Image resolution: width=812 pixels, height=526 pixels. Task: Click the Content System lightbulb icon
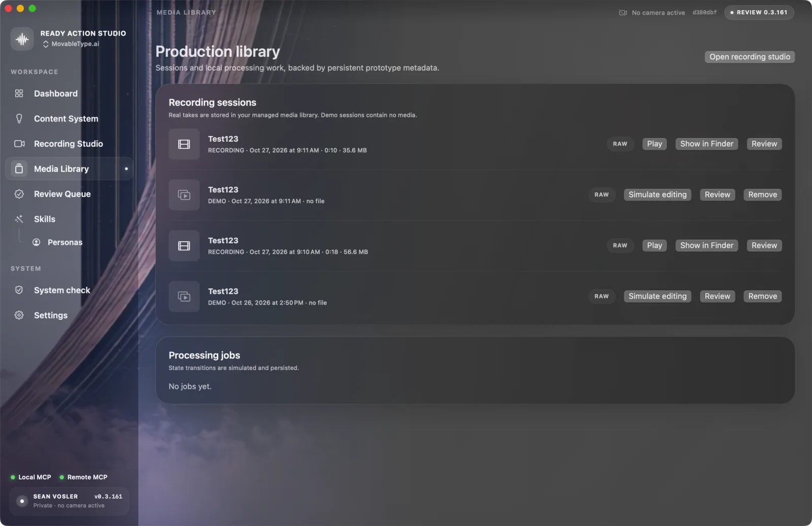19,119
